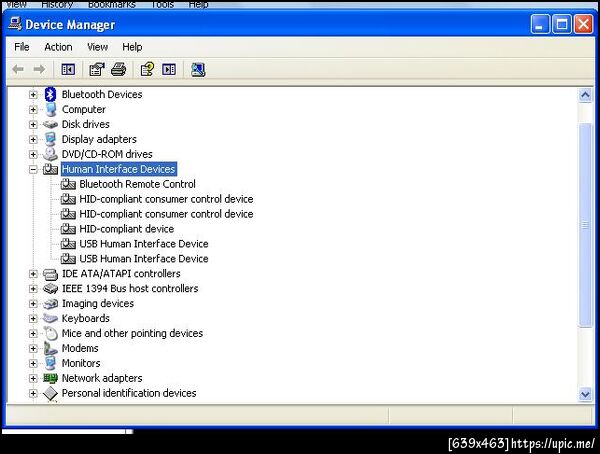Expand the Network adapters node
This screenshot has width=600, height=454.
pyautogui.click(x=33, y=378)
